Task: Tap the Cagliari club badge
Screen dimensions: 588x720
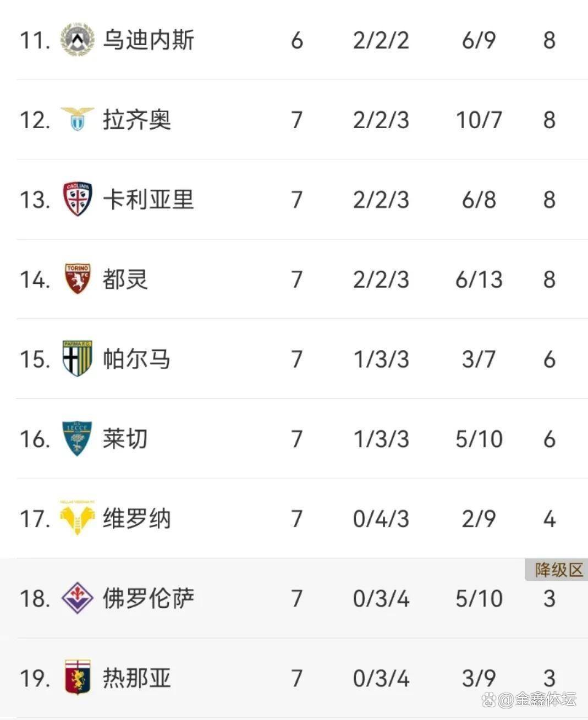Action: pyautogui.click(x=77, y=199)
